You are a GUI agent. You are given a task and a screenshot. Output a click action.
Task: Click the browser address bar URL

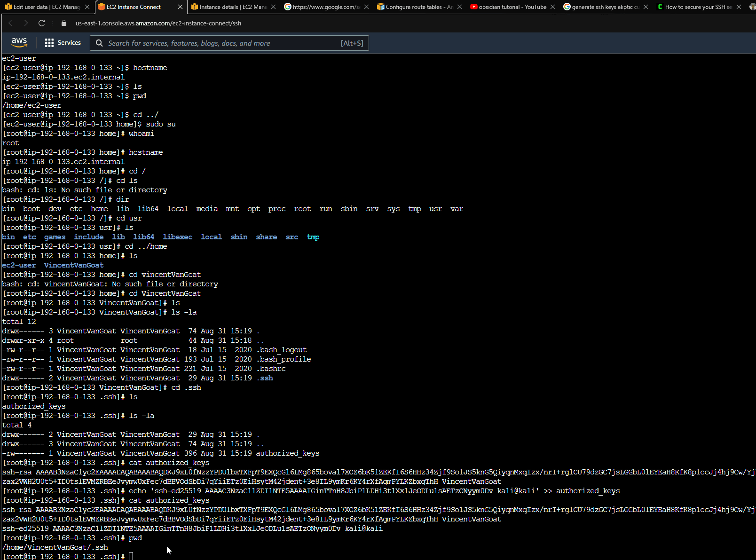158,23
